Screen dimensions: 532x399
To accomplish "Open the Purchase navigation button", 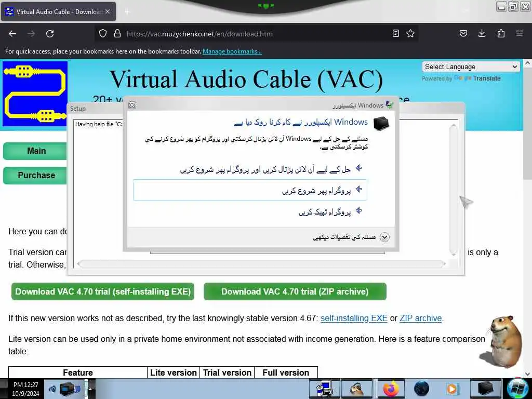I will [x=35, y=176].
